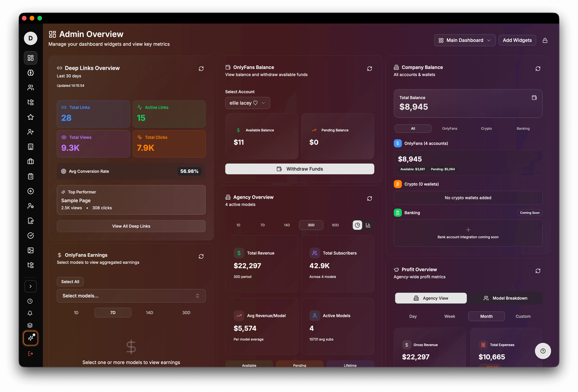Click the lock icon beside Add Widgets

[545, 40]
